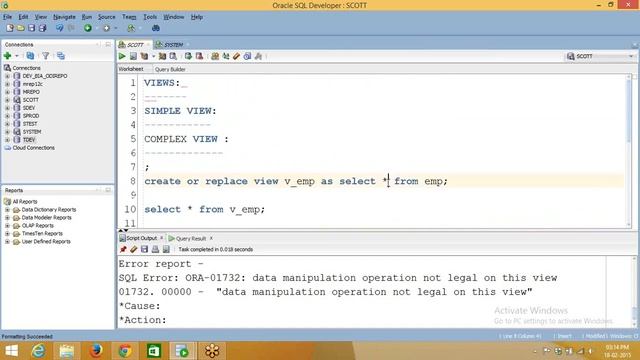Open the Tools menu
Image resolution: width=640 pixels, height=360 pixels.
coord(150,17)
